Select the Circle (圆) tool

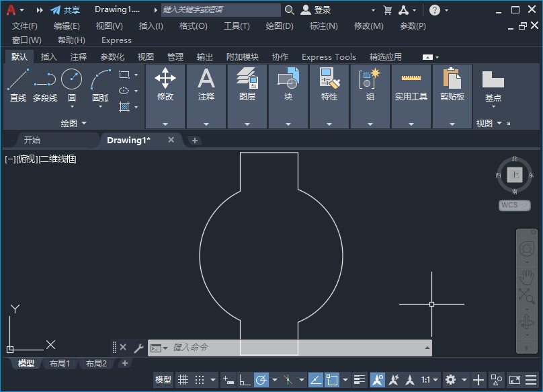[x=72, y=85]
